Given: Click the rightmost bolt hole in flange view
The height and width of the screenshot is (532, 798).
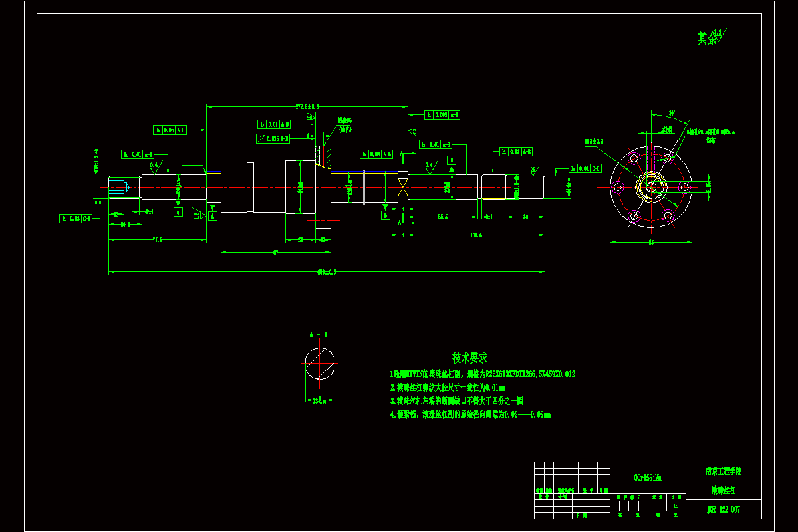Looking at the screenshot, I should pyautogui.click(x=684, y=187).
